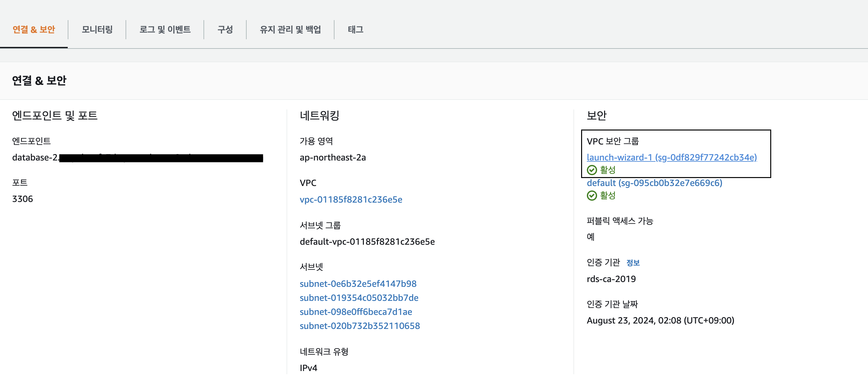
Task: Select the 연결 & 보안 tab
Action: [x=34, y=30]
